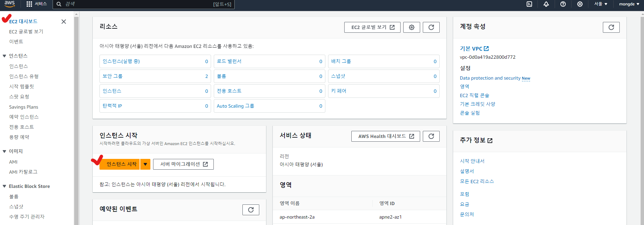This screenshot has height=225, width=644.
Task: Close the EC2 sidebar navigation
Action: point(64,22)
